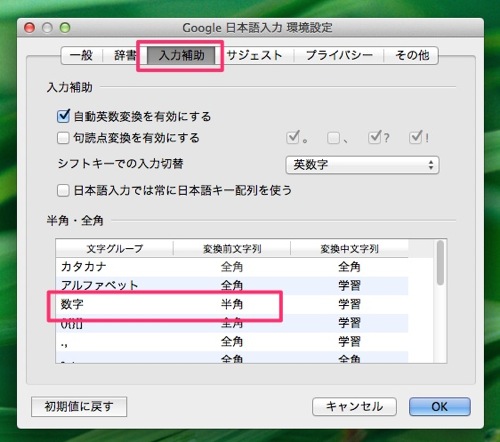
Task: Open 変換中文字列 学習 for アルファベット row
Action: [349, 285]
